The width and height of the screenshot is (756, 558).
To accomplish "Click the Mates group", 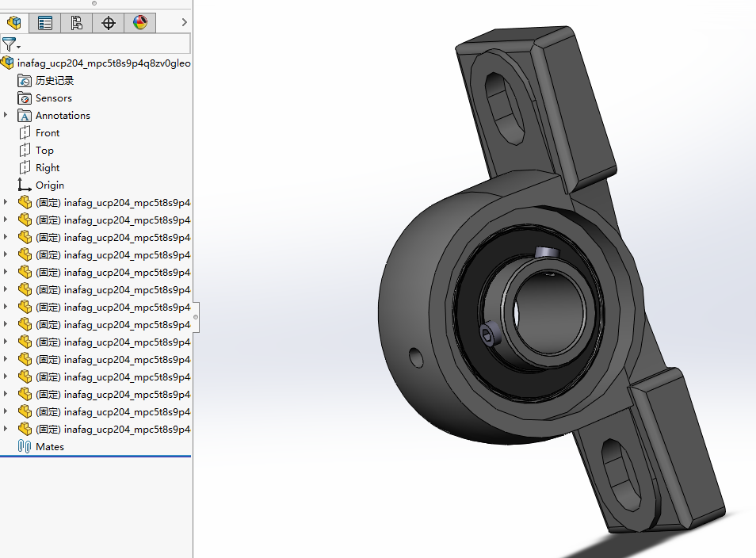I will 48,446.
